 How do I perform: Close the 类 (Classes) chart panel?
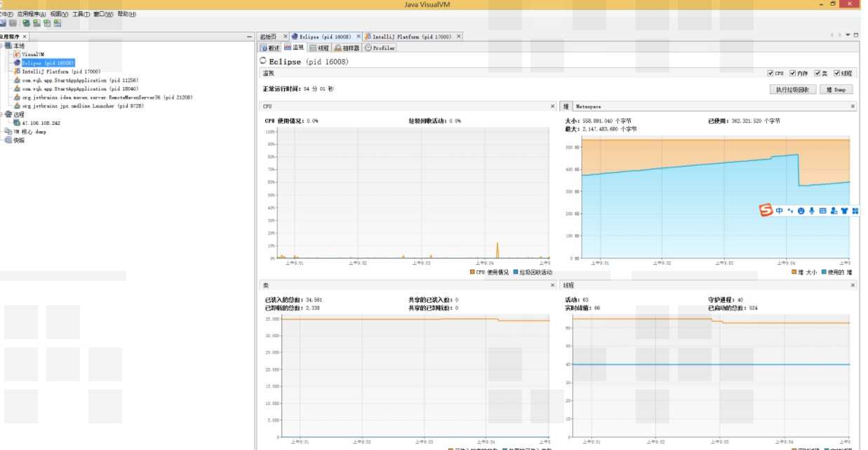pyautogui.click(x=552, y=286)
